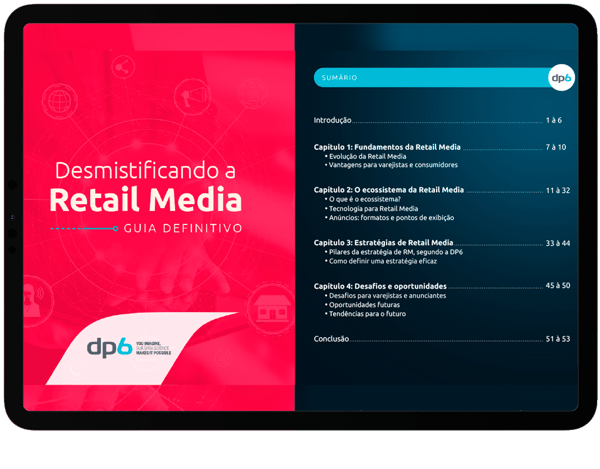The image size is (600, 469).
Task: Click page range 51 à 53
Action: [558, 339]
